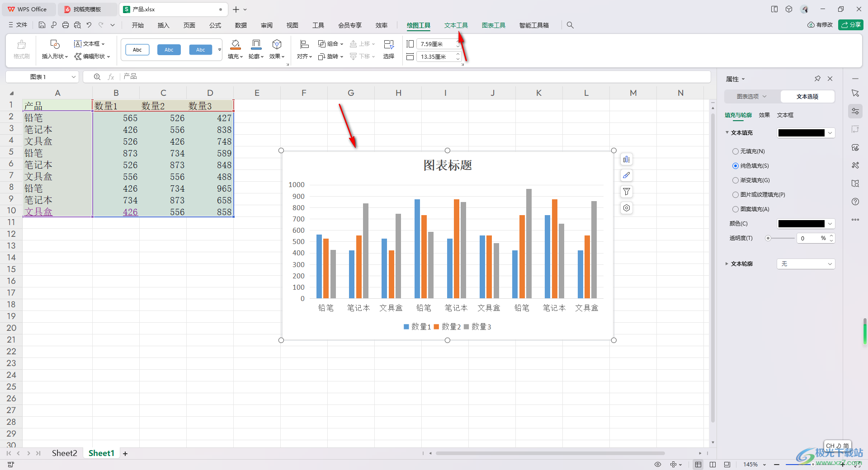Open the search magnifier in ribbon tabs

pyautogui.click(x=570, y=25)
